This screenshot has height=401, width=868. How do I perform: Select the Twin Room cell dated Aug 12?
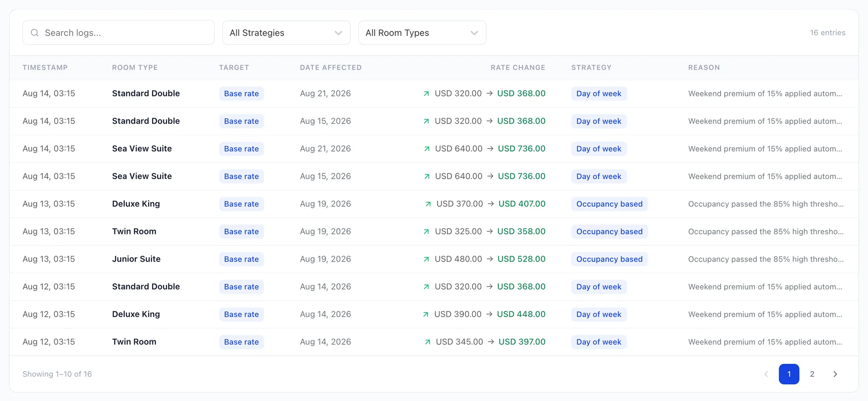tap(134, 342)
